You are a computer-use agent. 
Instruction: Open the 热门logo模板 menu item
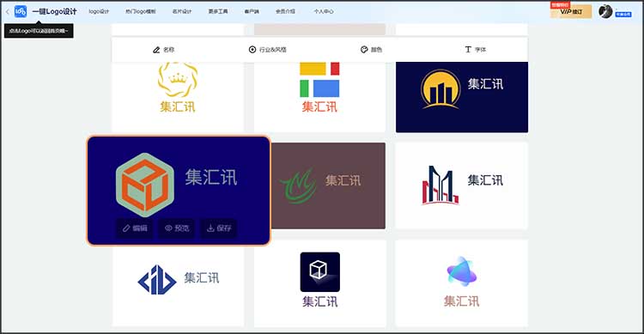click(141, 11)
